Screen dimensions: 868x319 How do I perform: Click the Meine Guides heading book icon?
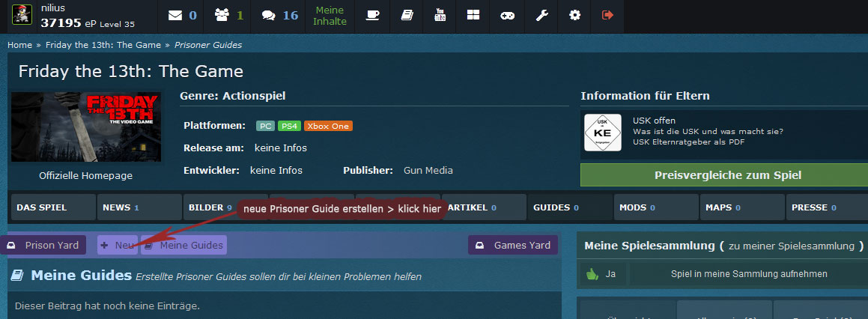click(x=17, y=276)
